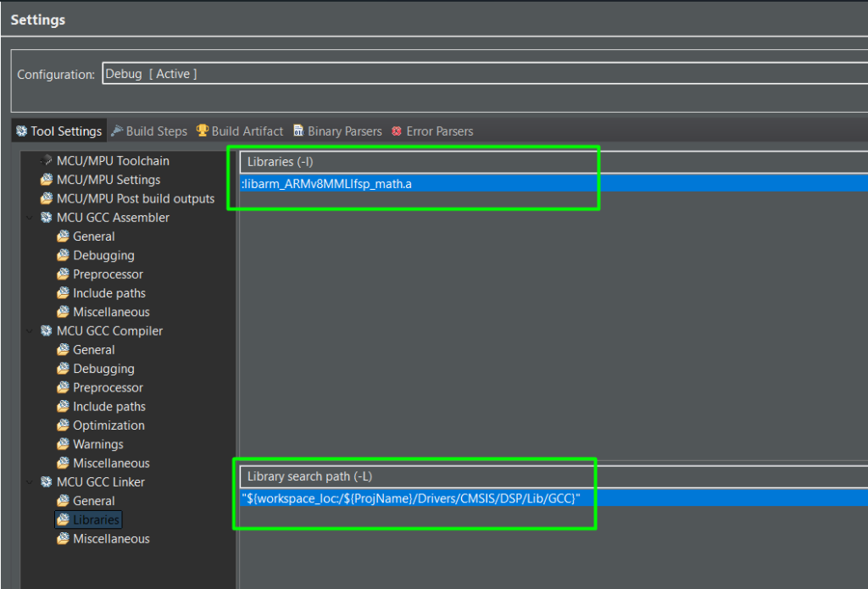The width and height of the screenshot is (868, 589).
Task: Collapse the MCU GCC Compiler tree node
Action: click(31, 331)
